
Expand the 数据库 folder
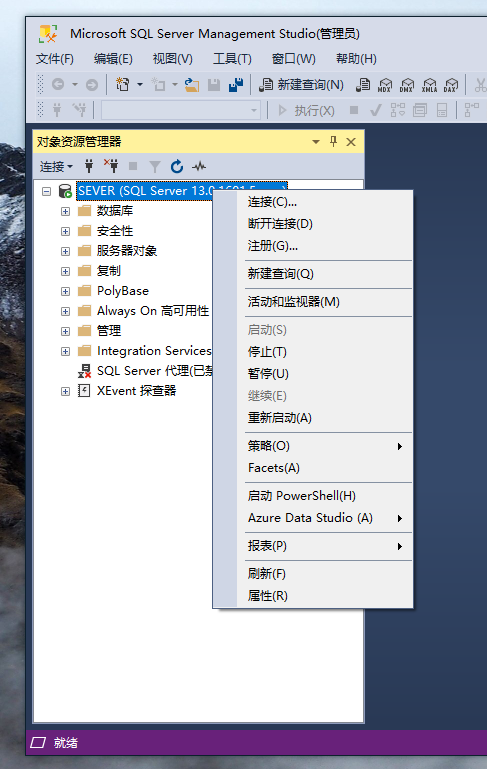click(x=65, y=211)
